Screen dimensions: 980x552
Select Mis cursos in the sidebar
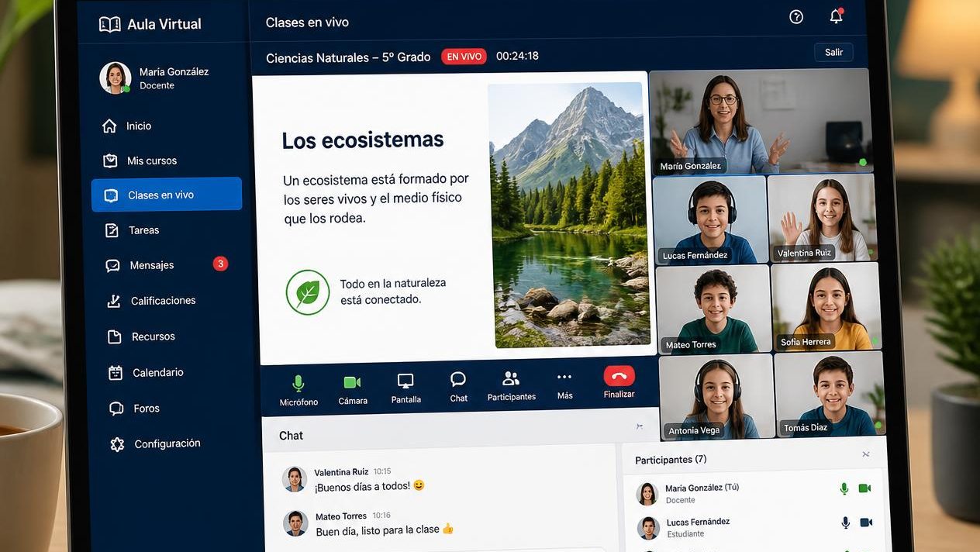tap(166, 160)
